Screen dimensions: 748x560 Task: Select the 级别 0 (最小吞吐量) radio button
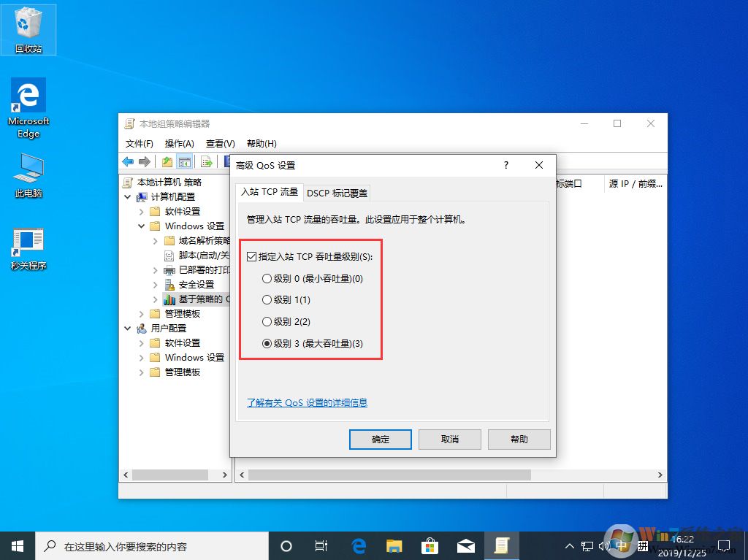[x=267, y=278]
